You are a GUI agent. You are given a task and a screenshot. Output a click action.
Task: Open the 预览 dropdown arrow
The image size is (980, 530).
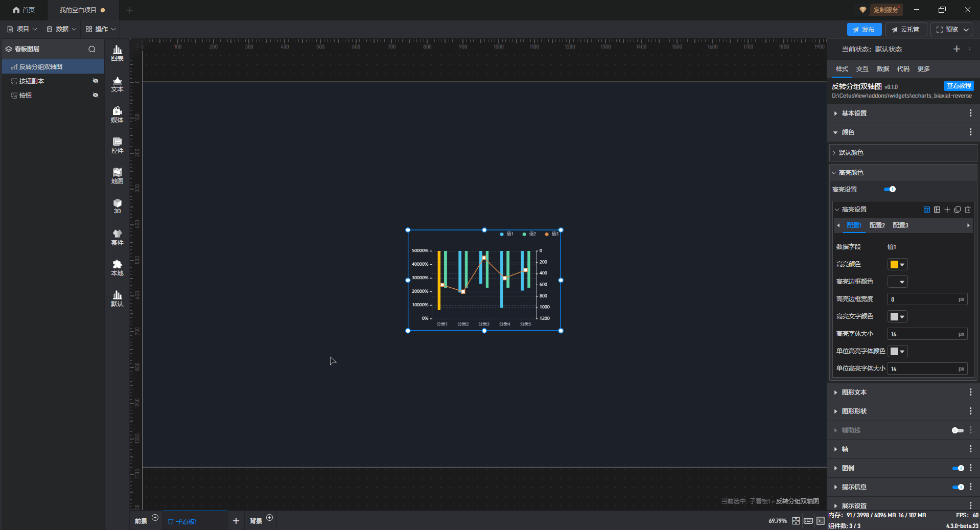pyautogui.click(x=966, y=30)
